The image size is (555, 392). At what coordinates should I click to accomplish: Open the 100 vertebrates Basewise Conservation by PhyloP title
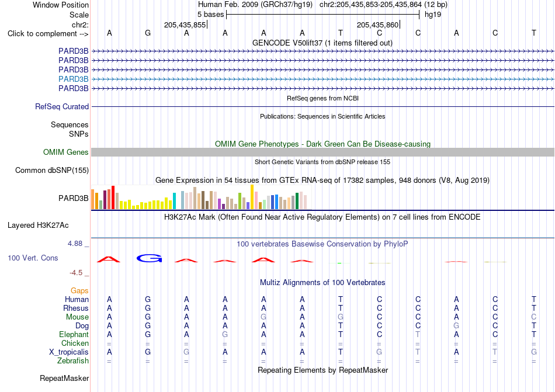[x=322, y=244]
